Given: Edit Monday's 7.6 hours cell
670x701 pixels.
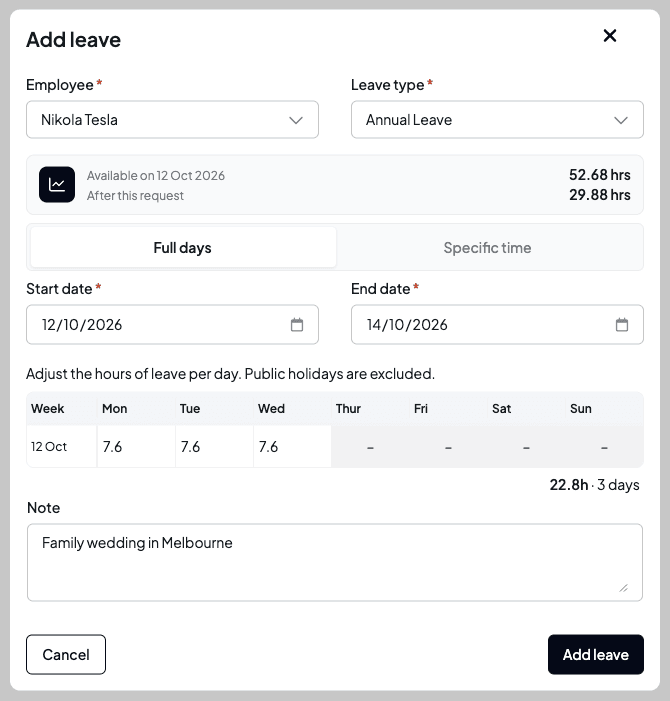Looking at the screenshot, I should click(136, 447).
